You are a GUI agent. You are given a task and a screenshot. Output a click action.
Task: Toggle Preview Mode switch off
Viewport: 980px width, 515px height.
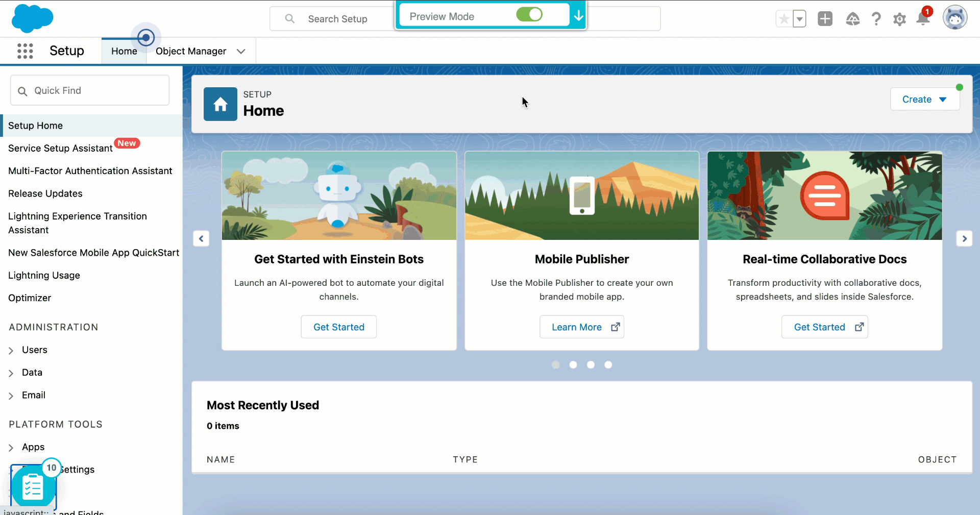[529, 14]
